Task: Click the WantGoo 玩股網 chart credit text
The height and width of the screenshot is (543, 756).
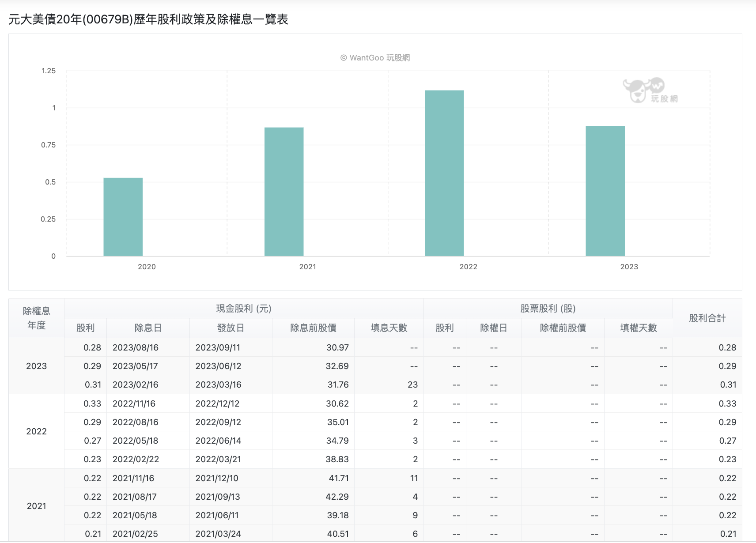Action: pos(375,58)
